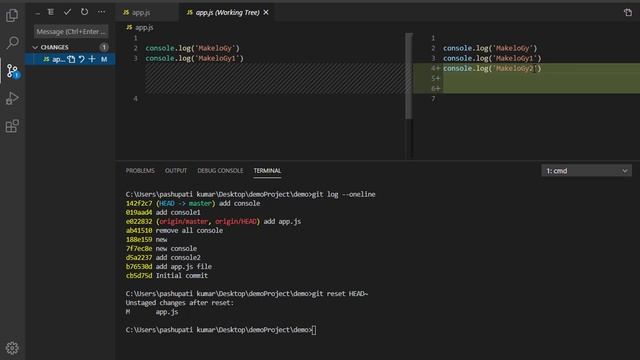This screenshot has width=640, height=360.
Task: Click the refresh icon in Source Control
Action: [84, 12]
